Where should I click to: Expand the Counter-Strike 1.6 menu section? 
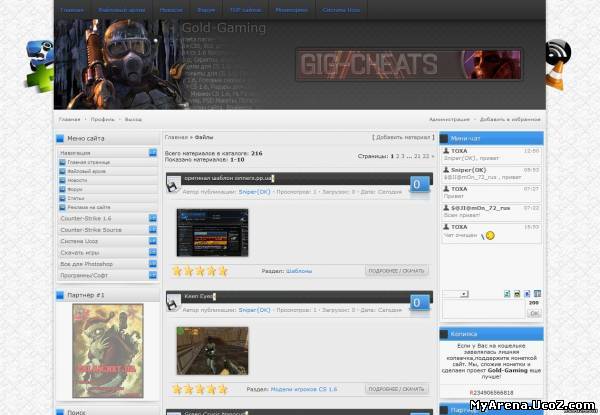[153, 218]
